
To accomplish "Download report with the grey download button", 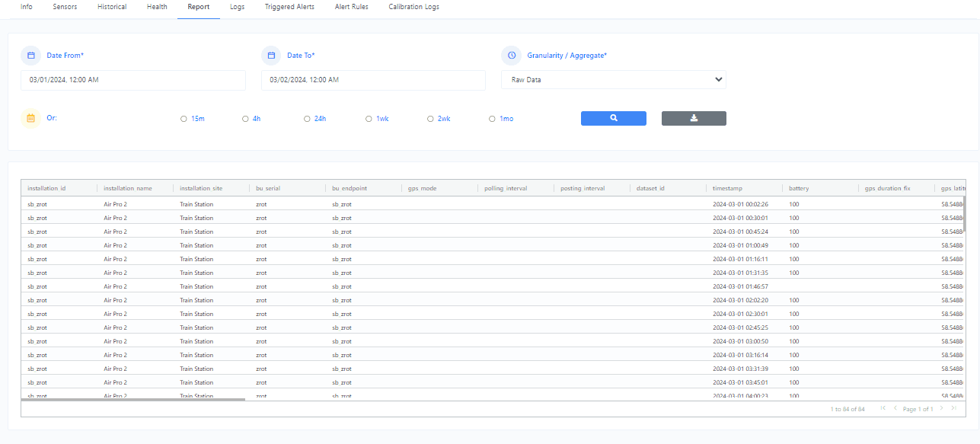I will tap(694, 118).
